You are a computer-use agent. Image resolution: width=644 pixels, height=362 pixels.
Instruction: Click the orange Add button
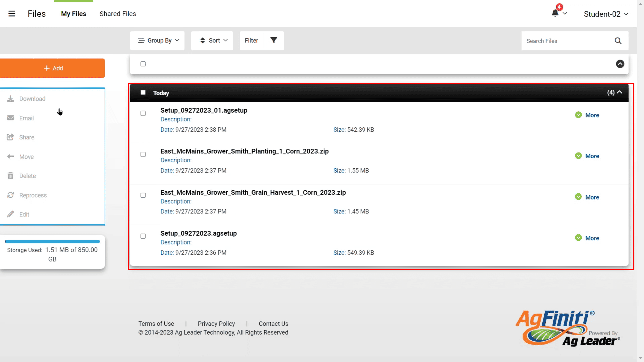click(x=52, y=68)
